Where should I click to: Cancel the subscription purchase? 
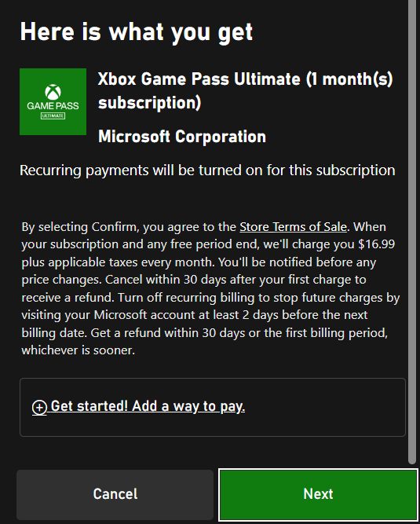pos(115,495)
